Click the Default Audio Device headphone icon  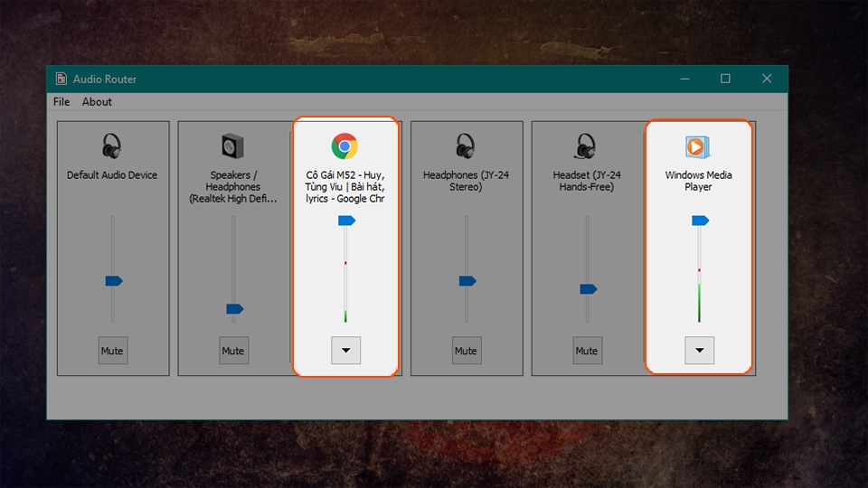(112, 146)
